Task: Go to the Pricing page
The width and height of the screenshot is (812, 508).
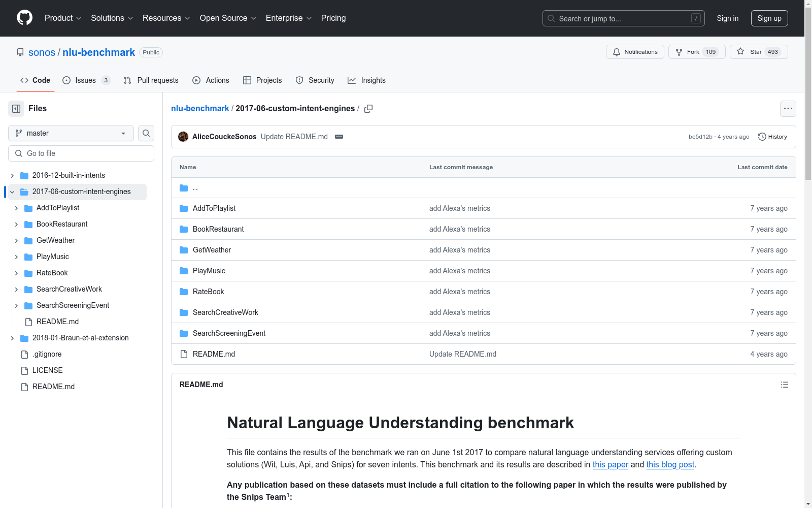Action: coord(333,18)
